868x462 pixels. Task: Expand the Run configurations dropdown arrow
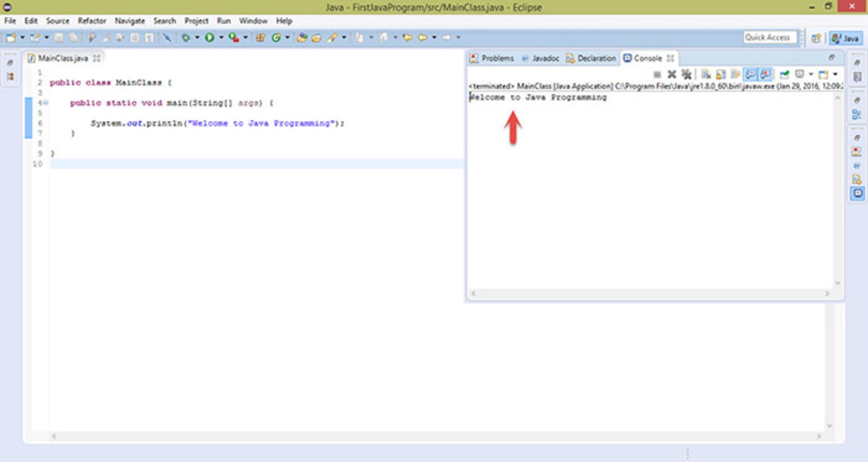point(221,37)
